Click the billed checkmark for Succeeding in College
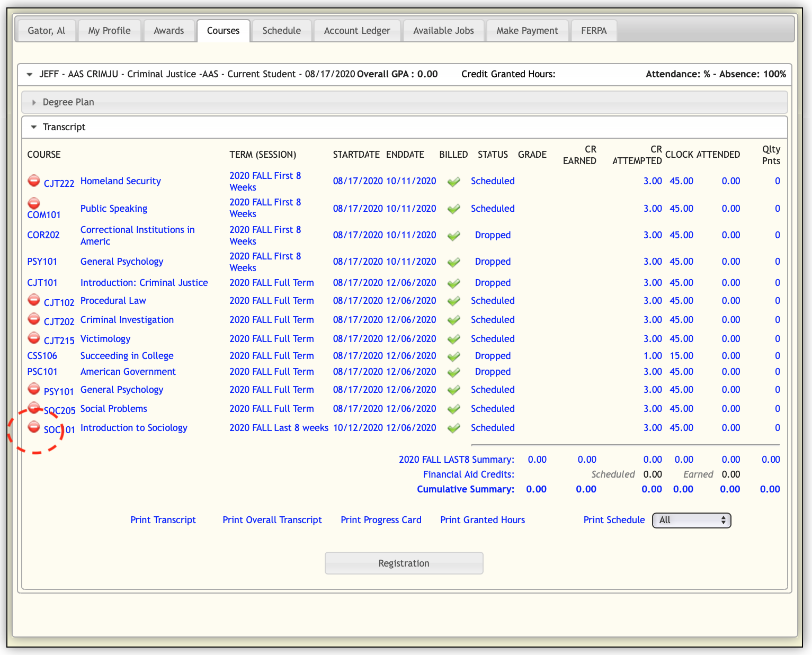 (453, 357)
